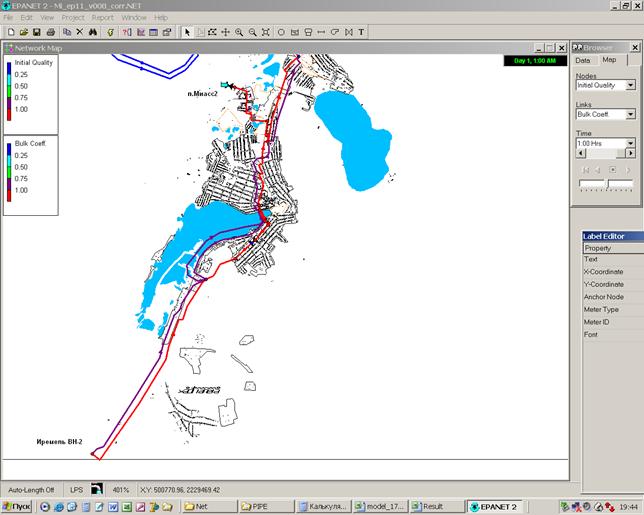Click the Print toolbar icon
Viewport: 644px width, 515px height.
(50, 32)
